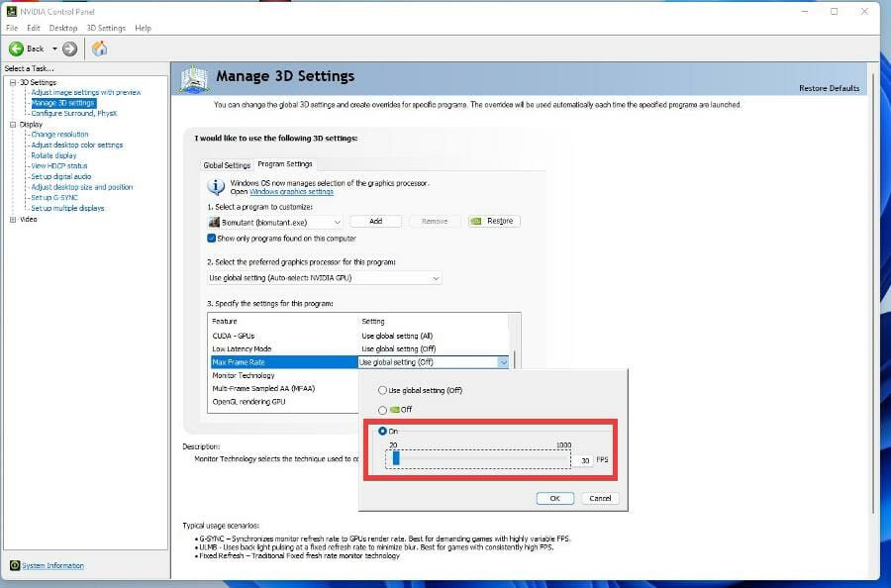
Task: Open View HDCP status
Action: [x=59, y=166]
